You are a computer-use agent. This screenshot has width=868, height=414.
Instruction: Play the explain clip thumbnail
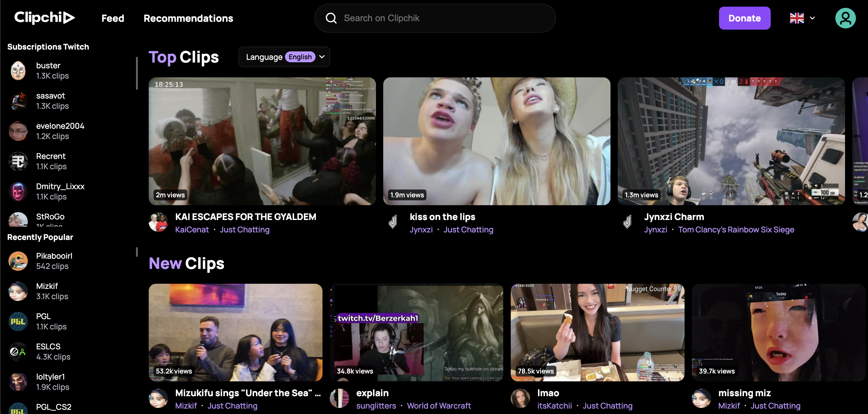point(416,332)
